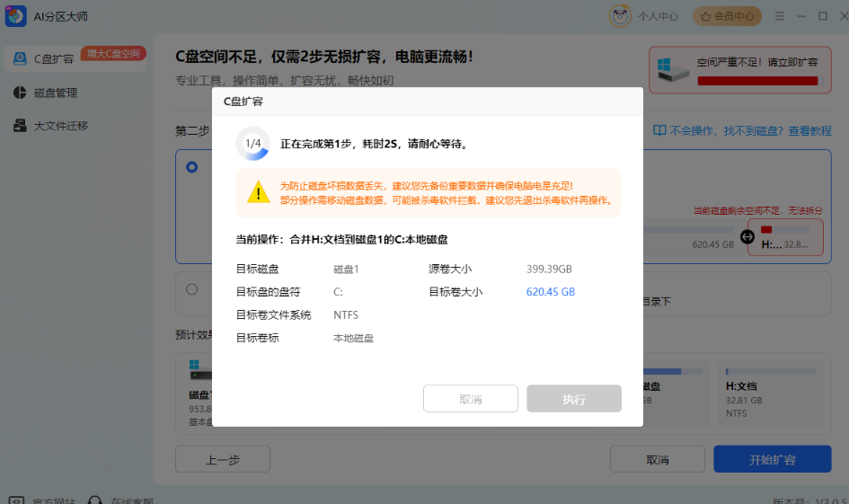Click the 当前操作 merge description line
This screenshot has width=849, height=504.
coord(341,239)
